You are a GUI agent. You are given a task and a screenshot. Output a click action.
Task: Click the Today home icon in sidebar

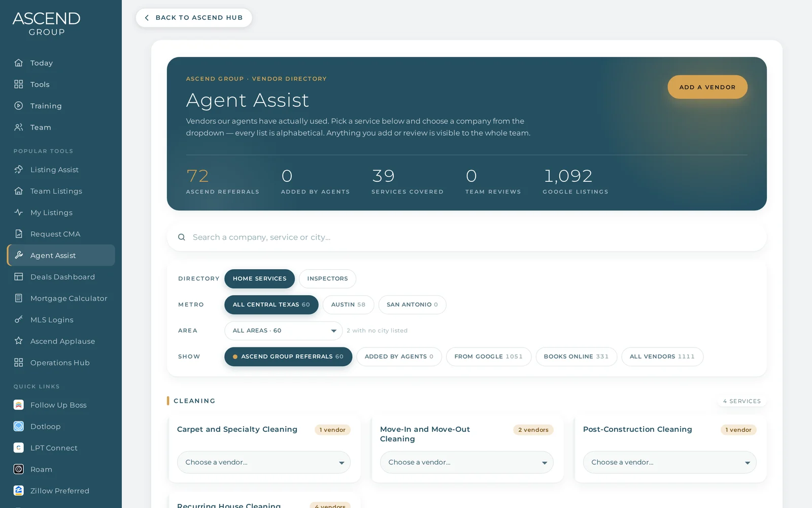(19, 63)
